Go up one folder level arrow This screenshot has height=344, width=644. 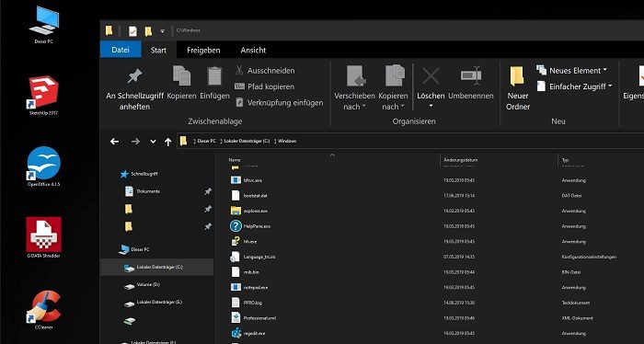(167, 142)
